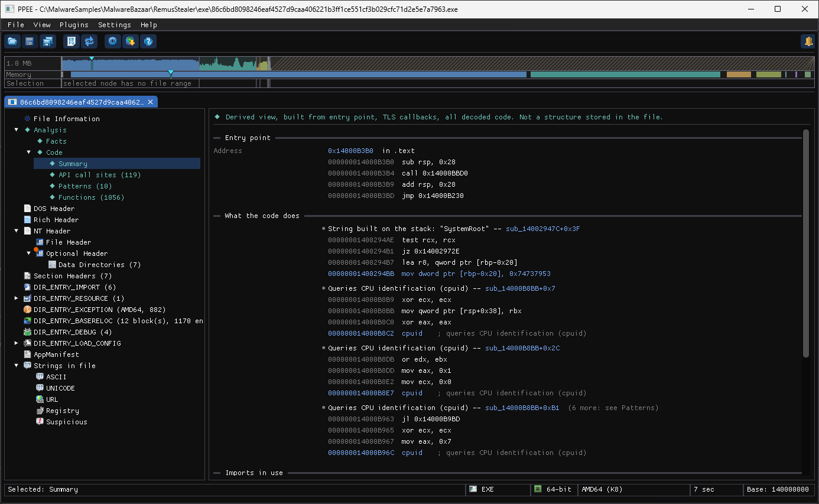Expand the DIR_ENTRY_RESOURCE node
Viewport: 819px width, 504px height.
click(x=17, y=298)
